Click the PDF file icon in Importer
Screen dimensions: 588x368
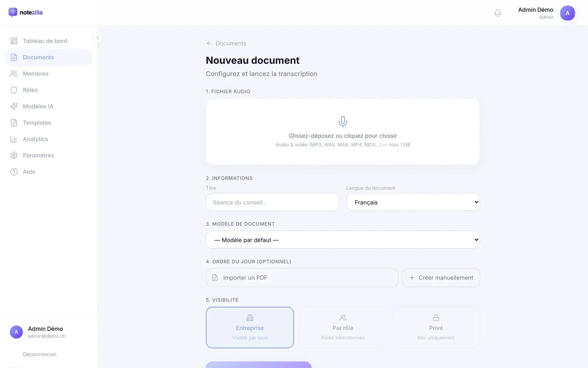pyautogui.click(x=215, y=278)
